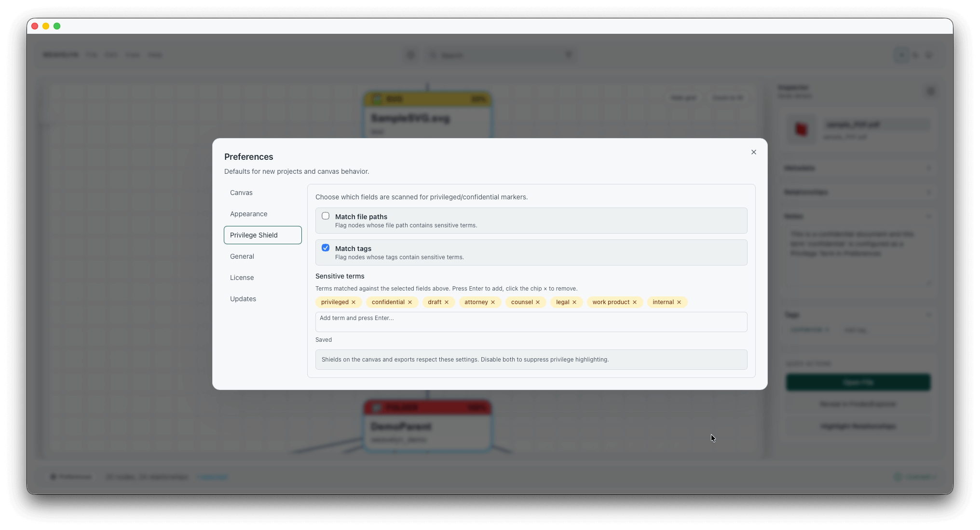Remove the 'internal' chip via x icon
Screen dimensions: 980x530
coord(679,302)
